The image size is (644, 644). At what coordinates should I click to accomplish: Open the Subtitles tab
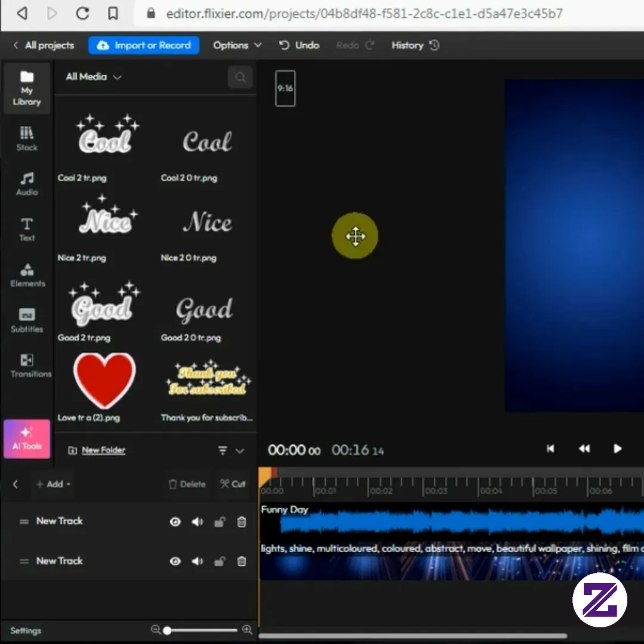[x=27, y=320]
